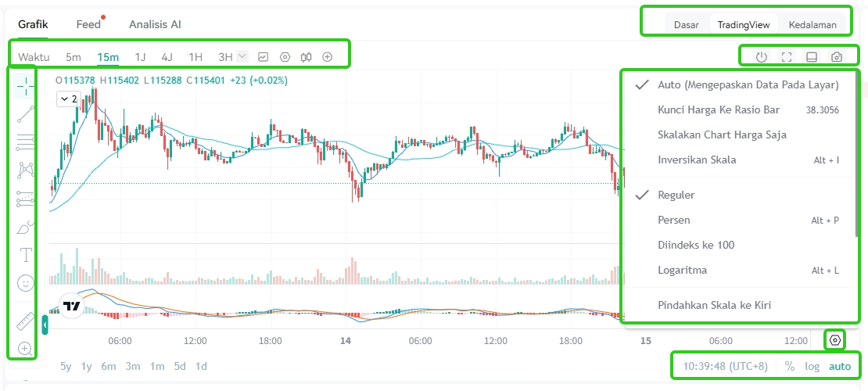The image size is (868, 391).
Task: Select the crosshair cursor tool
Action: click(25, 84)
